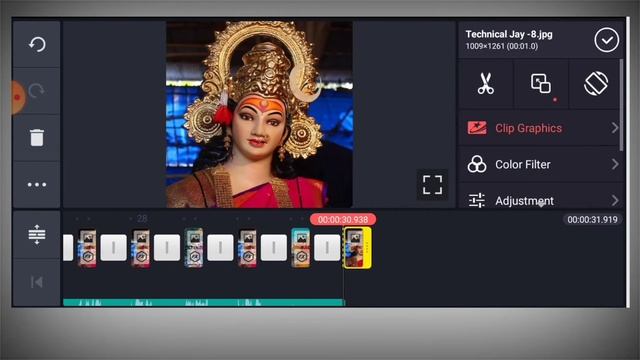Expand Clip Graphics via its chevron

tap(615, 128)
